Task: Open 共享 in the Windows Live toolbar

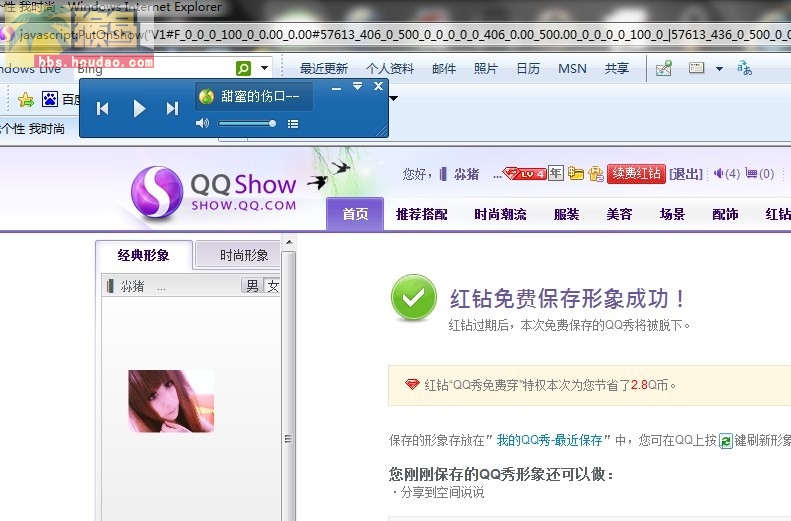Action: point(616,69)
